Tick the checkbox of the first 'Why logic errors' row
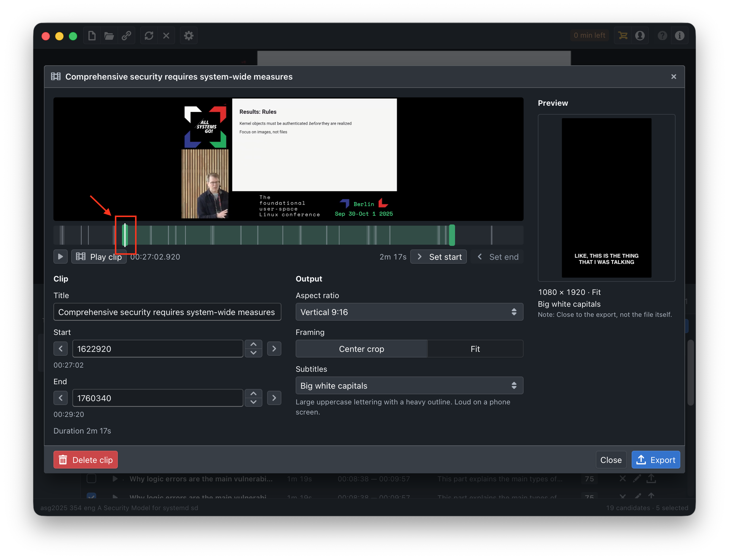The height and width of the screenshot is (560, 729). 91,479
